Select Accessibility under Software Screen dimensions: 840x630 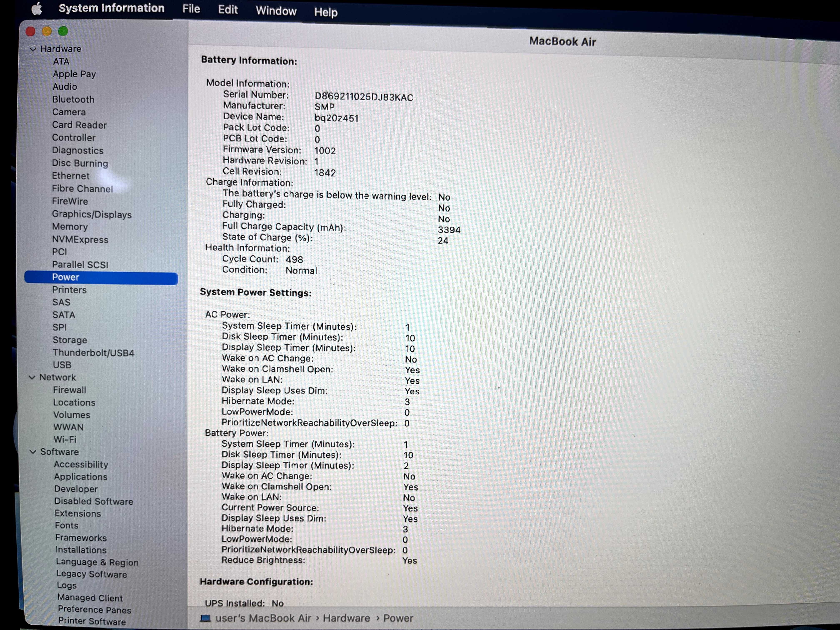pyautogui.click(x=81, y=464)
